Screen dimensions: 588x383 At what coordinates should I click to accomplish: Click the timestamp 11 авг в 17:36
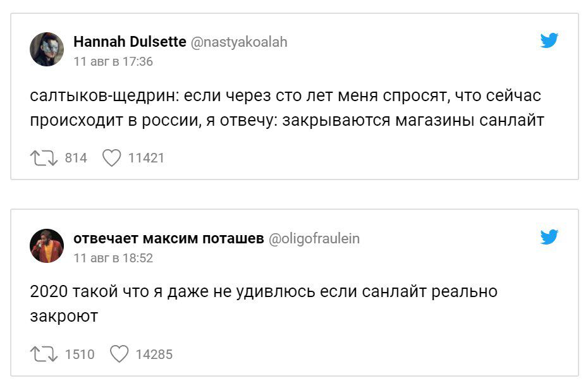113,62
